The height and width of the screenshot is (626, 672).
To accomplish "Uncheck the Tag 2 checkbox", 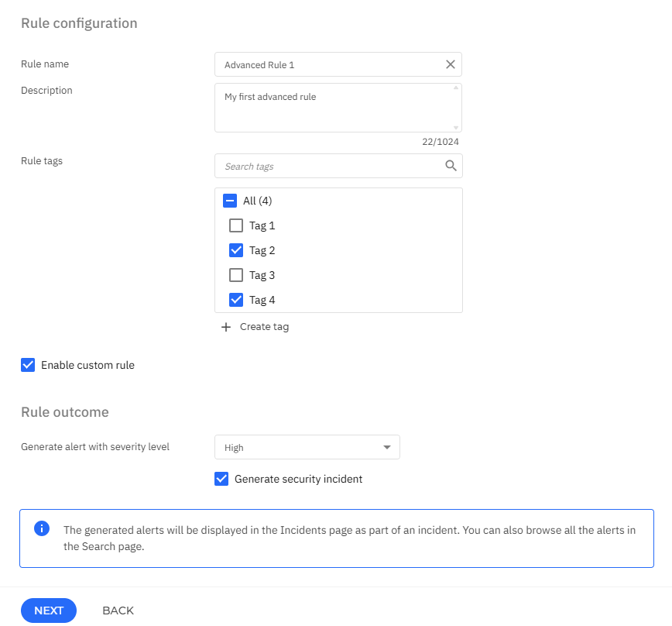I will click(x=235, y=250).
